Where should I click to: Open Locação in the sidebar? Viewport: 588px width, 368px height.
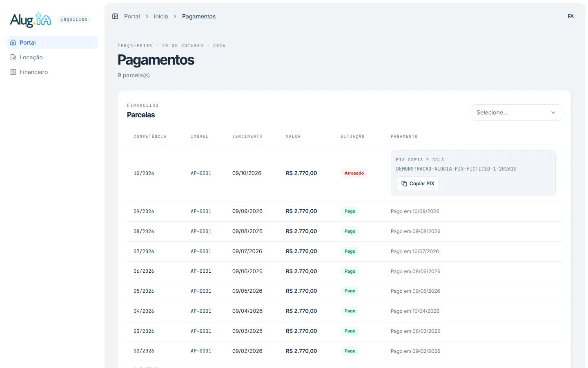coord(52,57)
